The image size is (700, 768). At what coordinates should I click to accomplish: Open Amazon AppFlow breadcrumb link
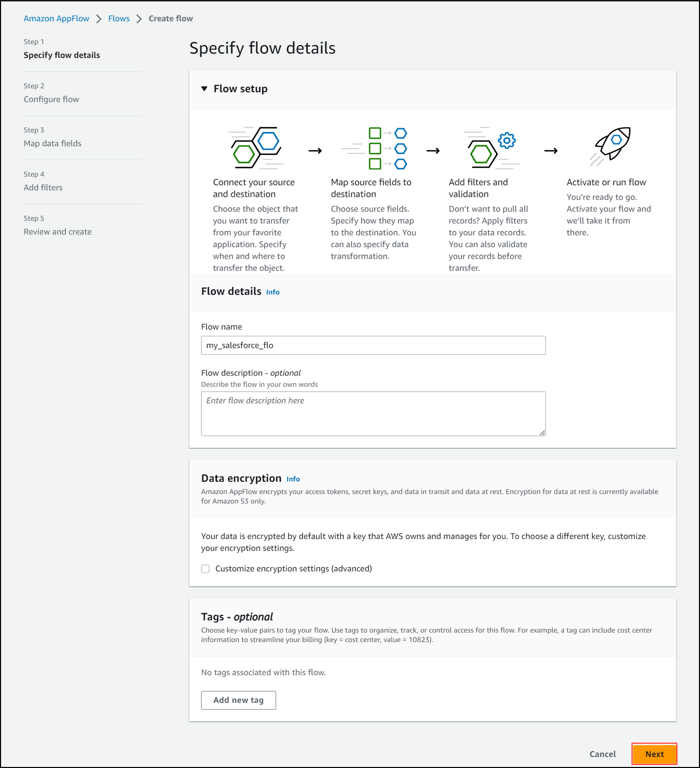(56, 19)
